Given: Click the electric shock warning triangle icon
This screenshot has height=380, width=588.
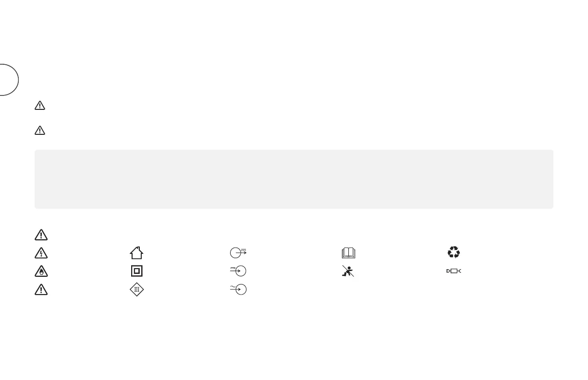Looking at the screenshot, I should (x=41, y=252).
